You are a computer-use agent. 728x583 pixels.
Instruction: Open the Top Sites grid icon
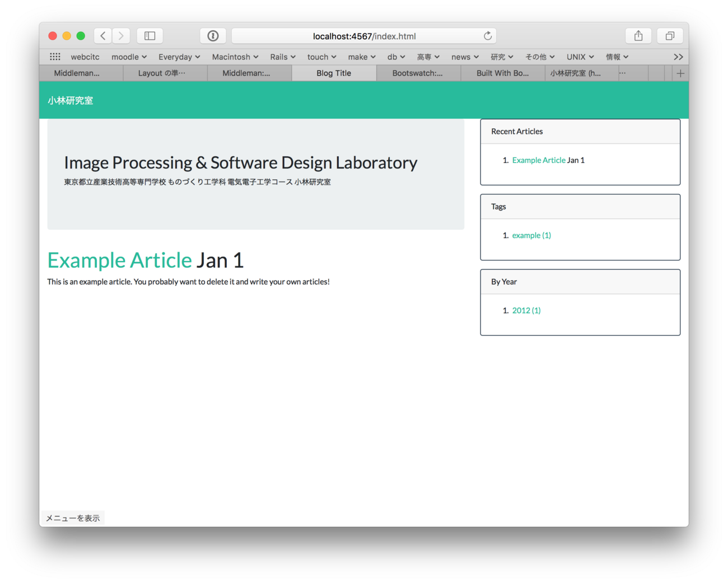(x=55, y=57)
